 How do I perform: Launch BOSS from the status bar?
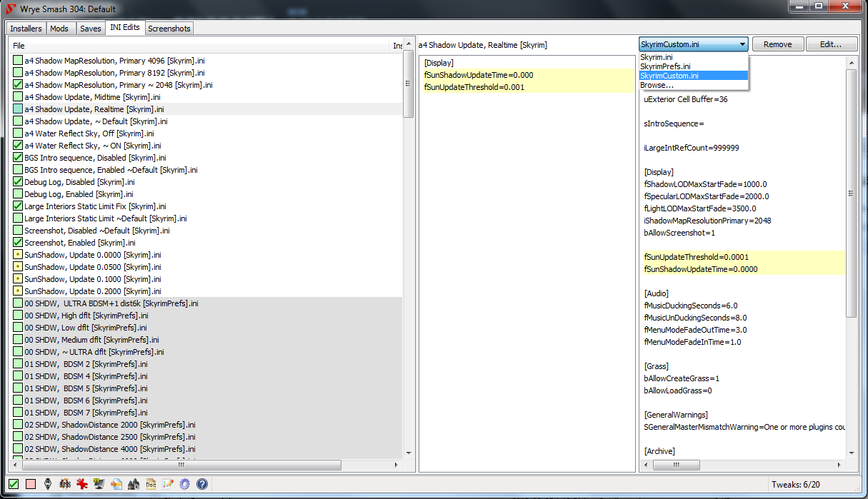tap(65, 484)
